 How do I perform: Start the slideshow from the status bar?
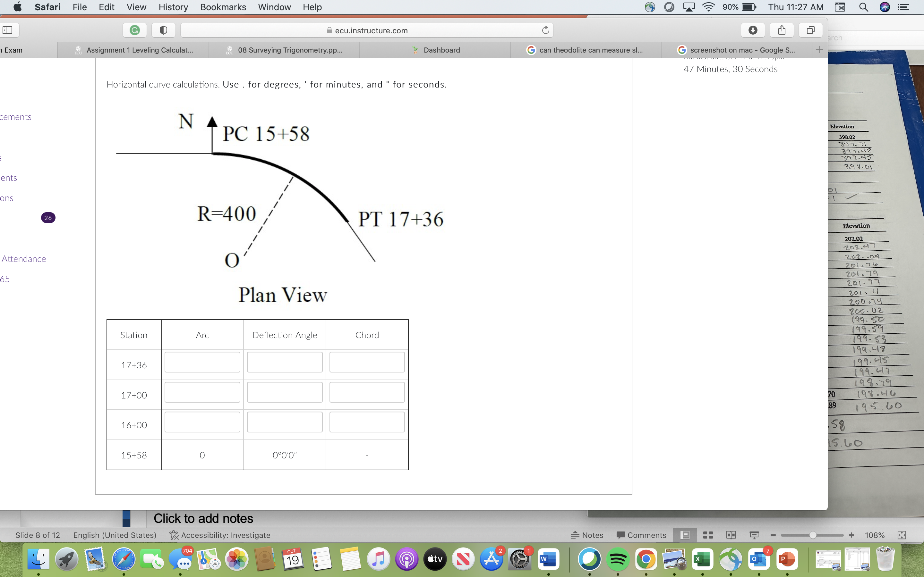point(754,535)
